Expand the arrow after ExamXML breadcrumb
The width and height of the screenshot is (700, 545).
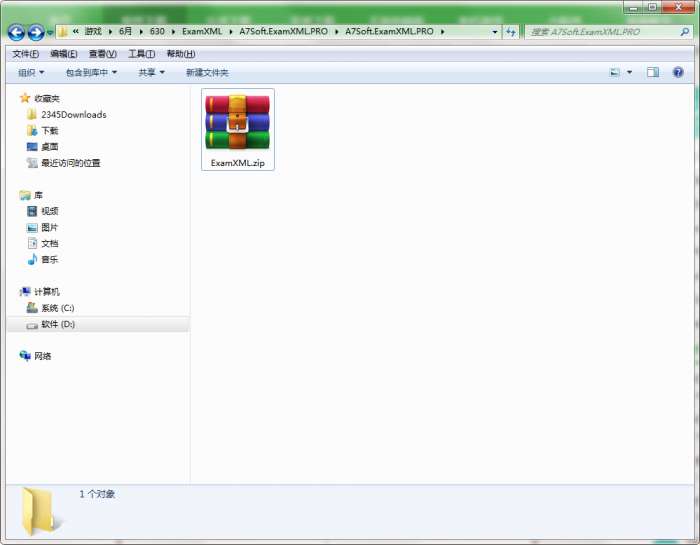pyautogui.click(x=231, y=32)
